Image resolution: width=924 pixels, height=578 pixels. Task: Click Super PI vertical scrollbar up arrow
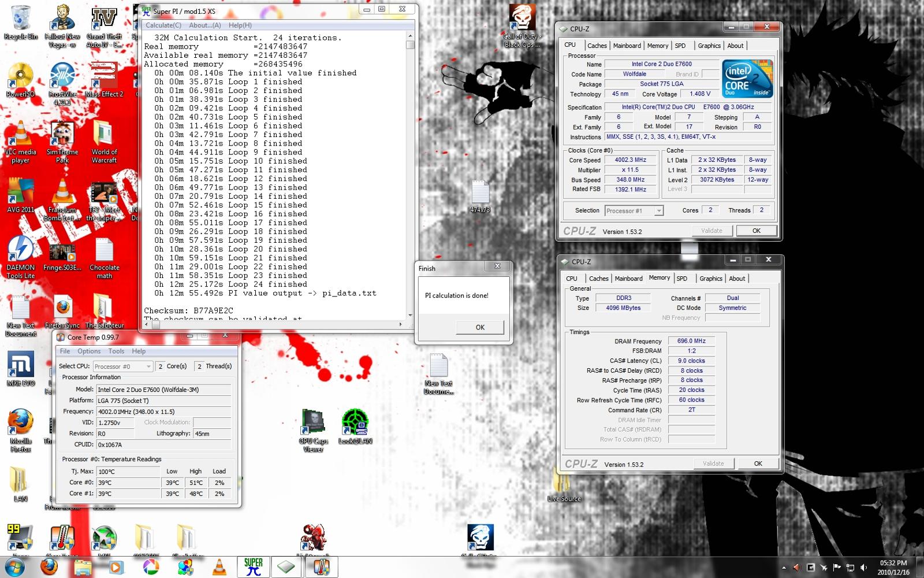(410, 36)
